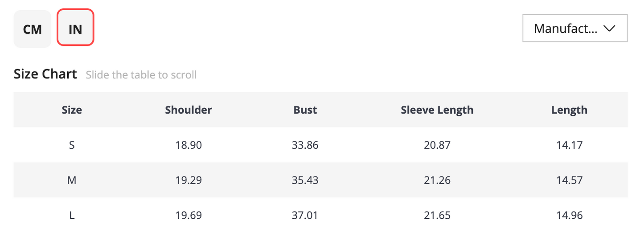
Task: Click the Size Chart heading
Action: pyautogui.click(x=45, y=74)
